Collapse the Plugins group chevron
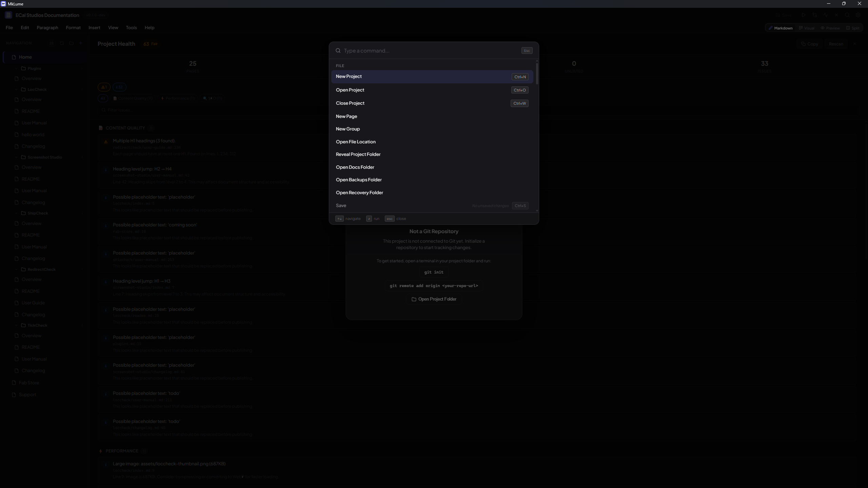The height and width of the screenshot is (488, 868). pyautogui.click(x=16, y=68)
